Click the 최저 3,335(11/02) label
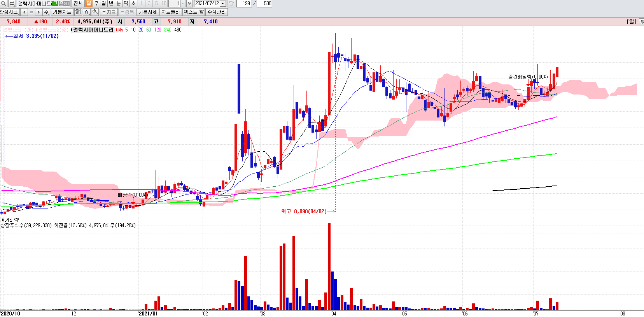 click(x=36, y=36)
